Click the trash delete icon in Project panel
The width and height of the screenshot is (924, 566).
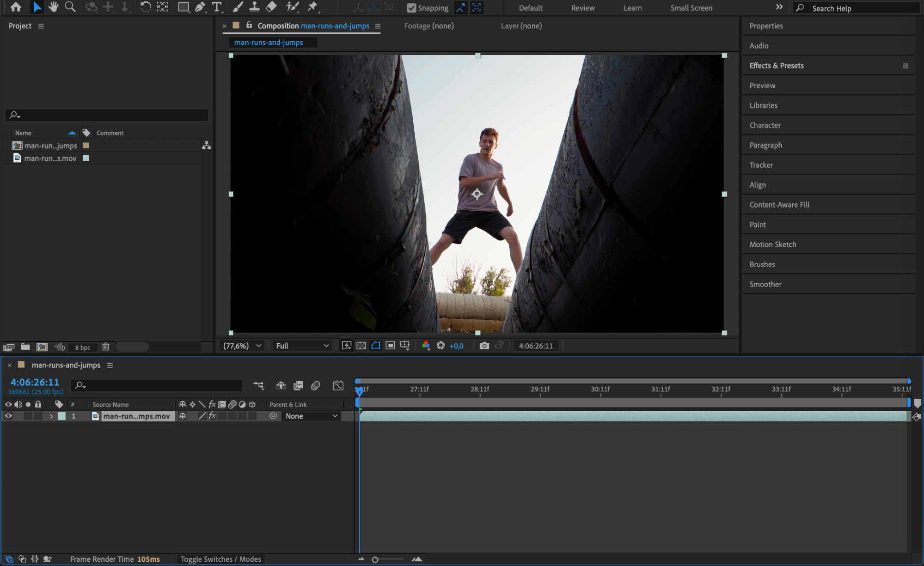click(x=105, y=347)
